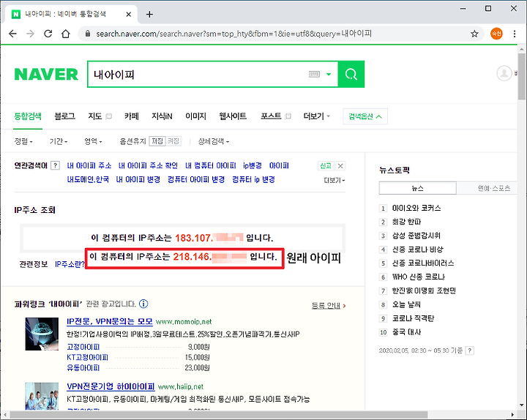Open the Chrome profile avatar
527x420 pixels.
496,34
